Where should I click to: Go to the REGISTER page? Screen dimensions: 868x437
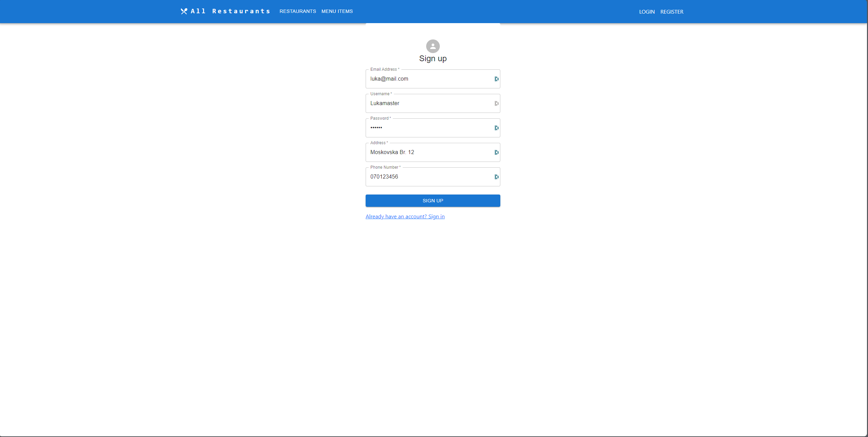671,12
